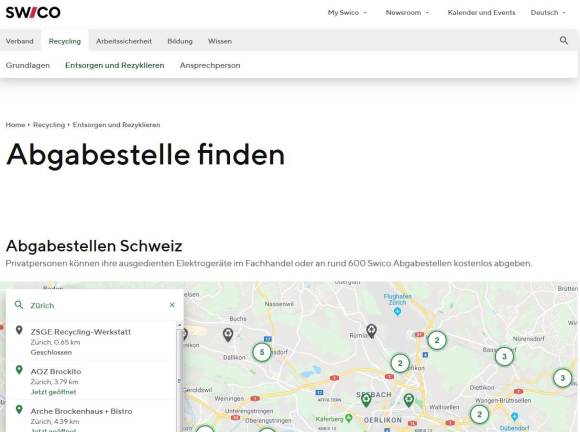Click the blue marker at Dübendorf
Viewport: 580px width, 432px height.
pyautogui.click(x=515, y=417)
